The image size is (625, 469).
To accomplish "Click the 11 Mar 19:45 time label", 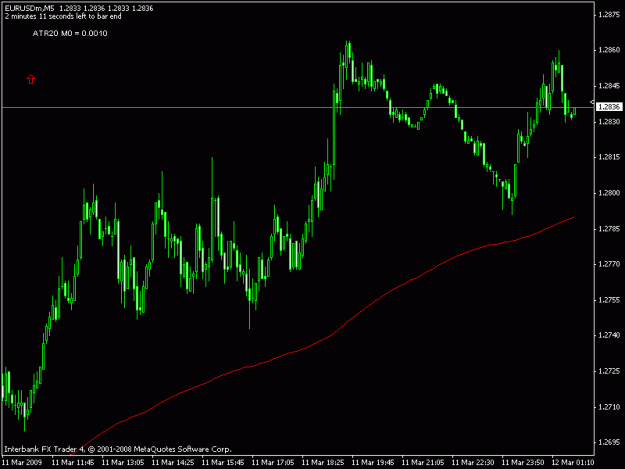I will (373, 463).
